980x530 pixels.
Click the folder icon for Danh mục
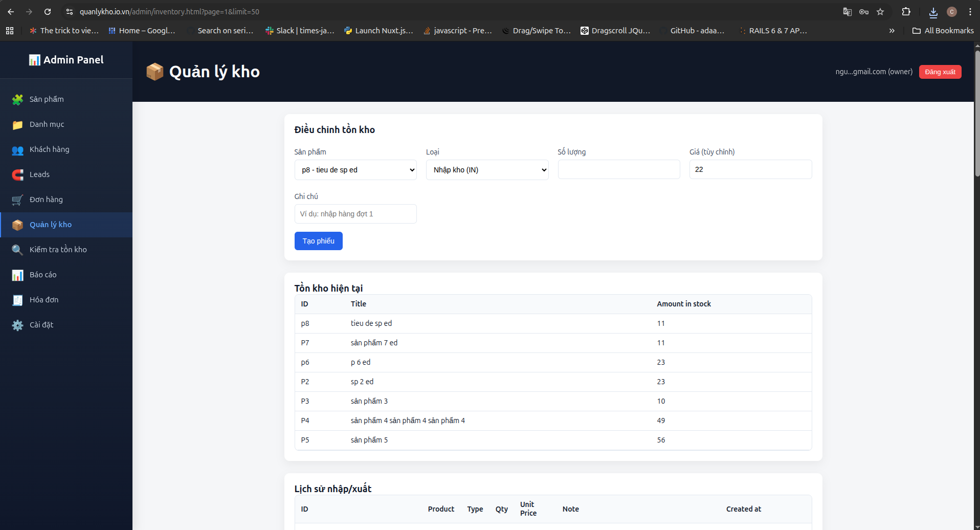17,124
